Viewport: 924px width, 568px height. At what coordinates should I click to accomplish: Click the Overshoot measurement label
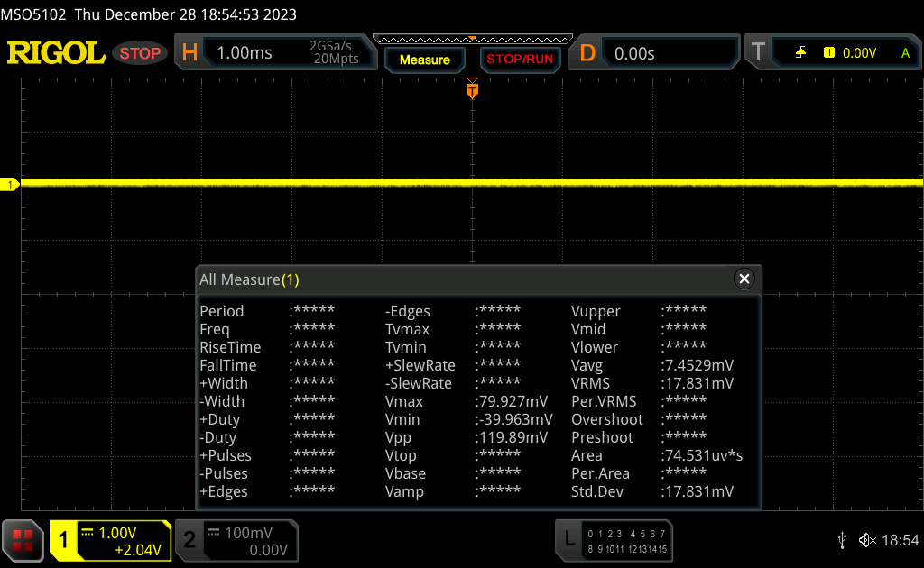(607, 419)
